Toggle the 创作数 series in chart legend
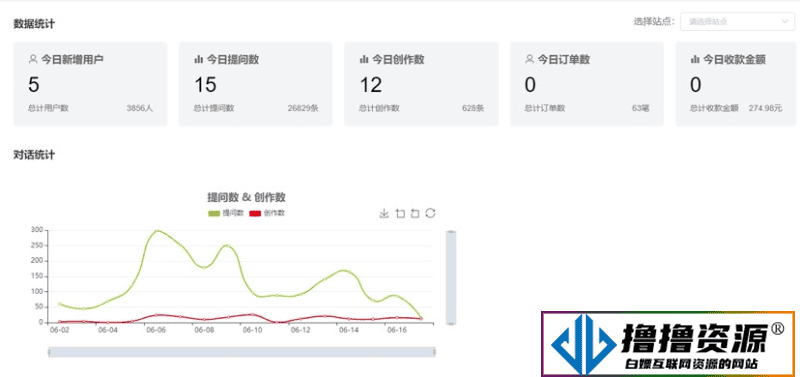Screen dimensions: 800x377 (x=267, y=213)
